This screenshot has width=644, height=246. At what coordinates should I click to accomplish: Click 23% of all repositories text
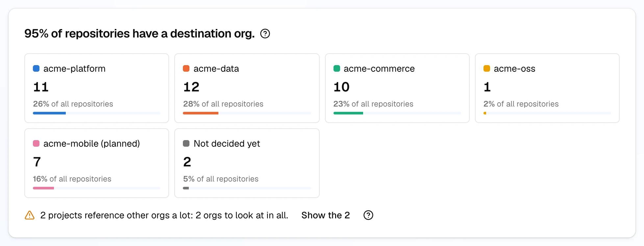(x=373, y=104)
